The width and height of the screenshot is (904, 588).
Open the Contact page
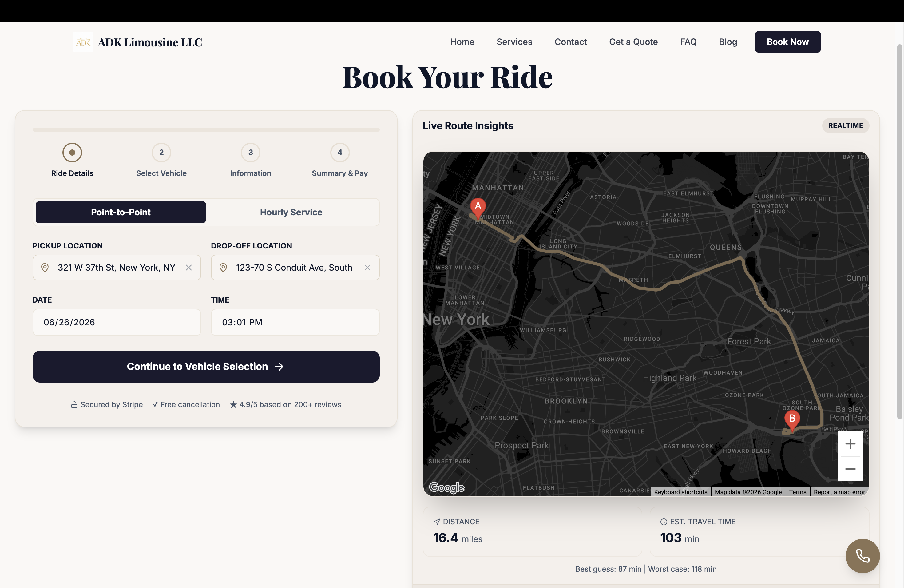(x=570, y=42)
